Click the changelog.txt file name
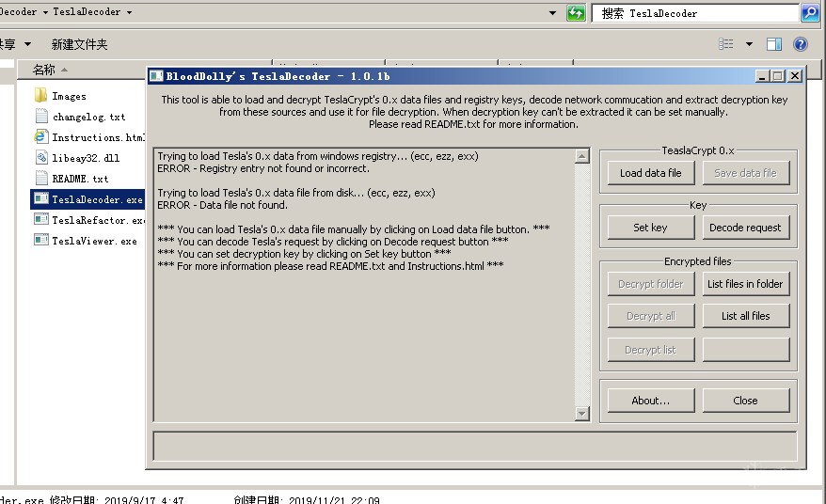The height and width of the screenshot is (504, 826). tap(89, 117)
